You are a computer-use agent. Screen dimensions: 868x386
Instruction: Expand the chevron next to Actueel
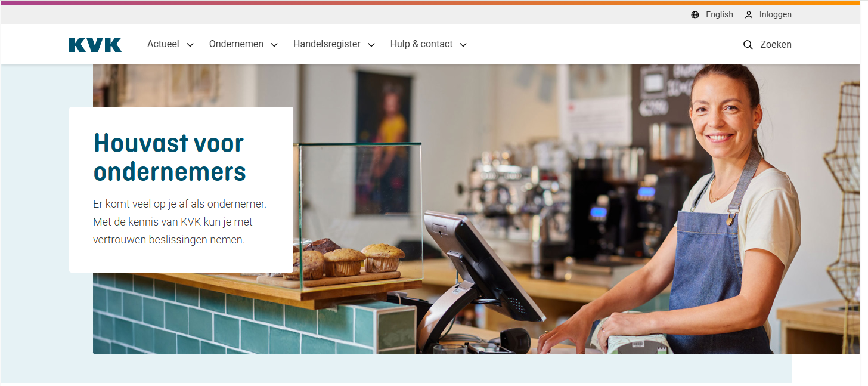coord(190,45)
